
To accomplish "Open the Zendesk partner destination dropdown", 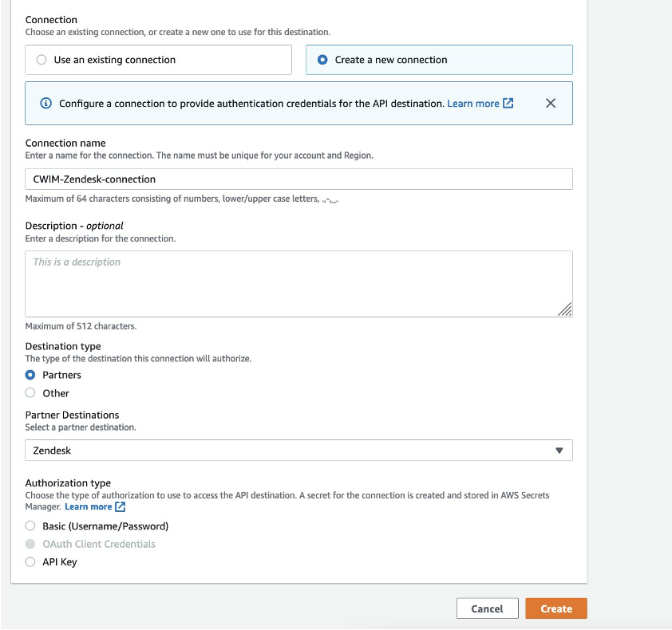I will point(298,451).
